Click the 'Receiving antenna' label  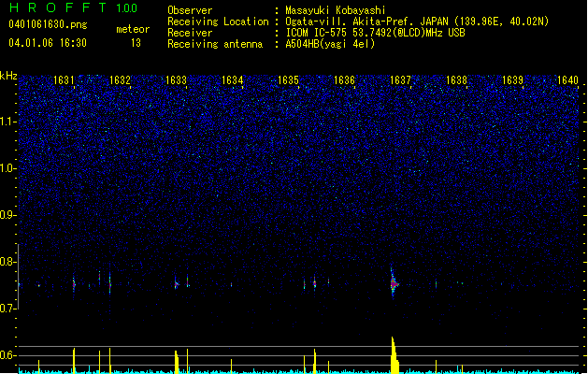[x=215, y=44]
